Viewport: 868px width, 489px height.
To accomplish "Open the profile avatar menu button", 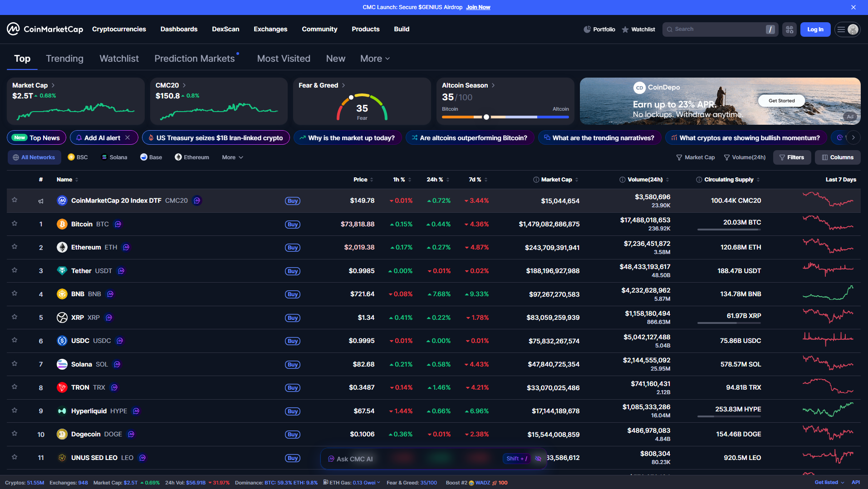I will 848,29.
